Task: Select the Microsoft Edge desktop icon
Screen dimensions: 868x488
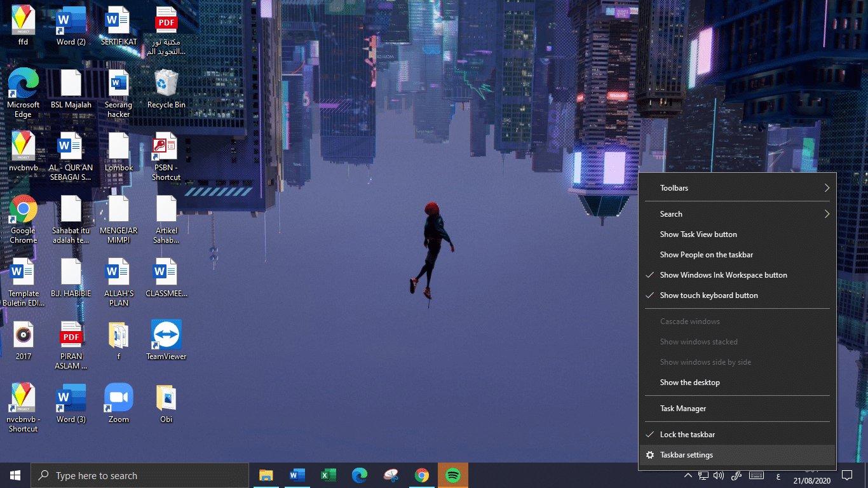Action: coord(24,93)
